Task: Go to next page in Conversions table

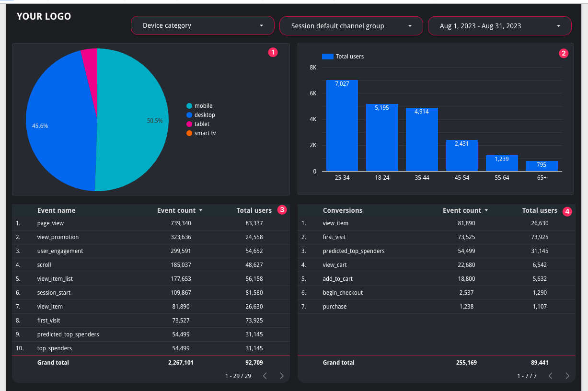Action: [567, 376]
